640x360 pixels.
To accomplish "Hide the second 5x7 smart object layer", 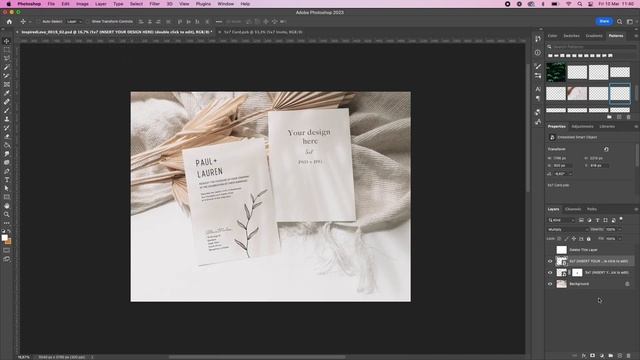I will tap(550, 273).
